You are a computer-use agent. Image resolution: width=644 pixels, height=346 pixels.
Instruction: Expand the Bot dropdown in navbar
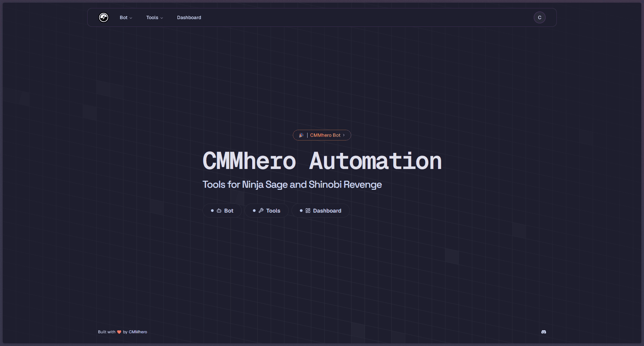[x=126, y=17]
